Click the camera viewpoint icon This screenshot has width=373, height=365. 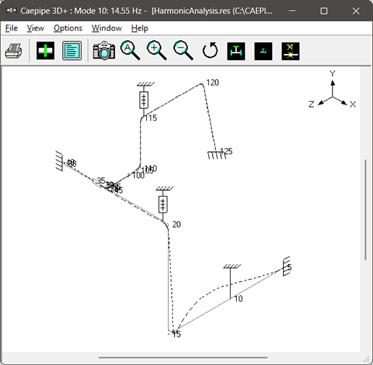(104, 51)
